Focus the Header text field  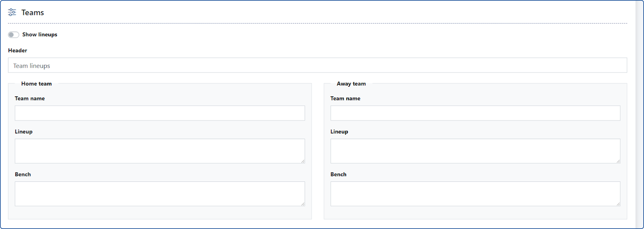(317, 65)
